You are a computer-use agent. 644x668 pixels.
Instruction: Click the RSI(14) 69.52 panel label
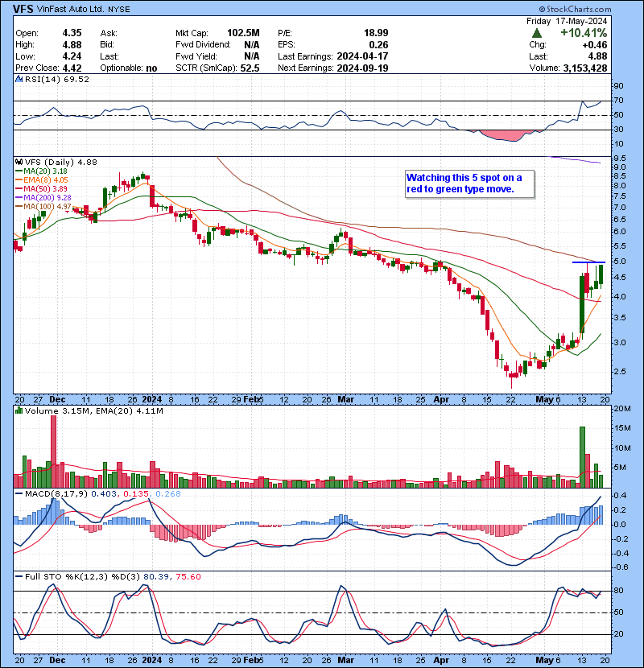(x=56, y=79)
